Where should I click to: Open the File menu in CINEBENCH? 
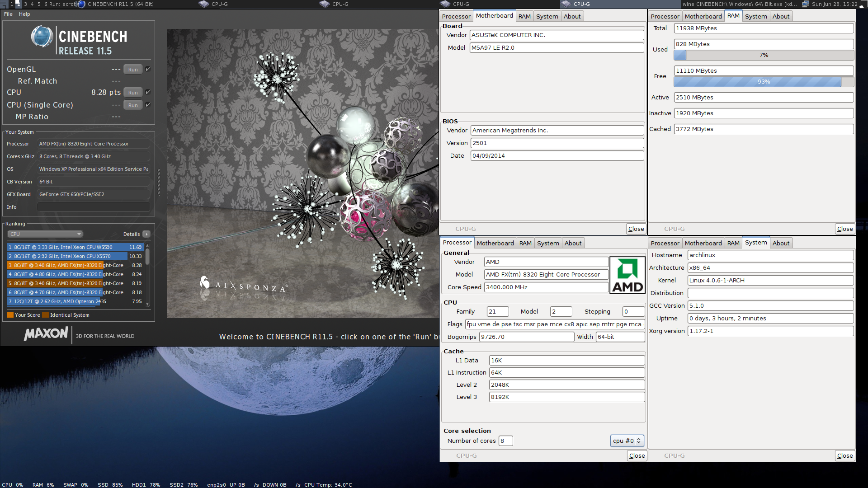pos(8,14)
